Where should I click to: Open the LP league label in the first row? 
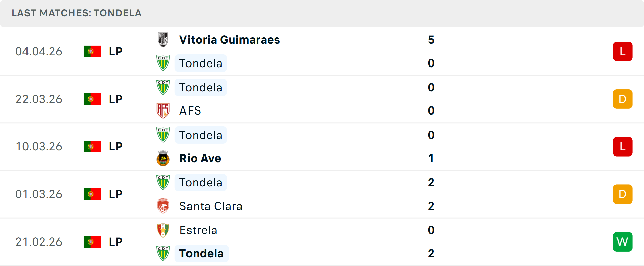click(x=115, y=51)
